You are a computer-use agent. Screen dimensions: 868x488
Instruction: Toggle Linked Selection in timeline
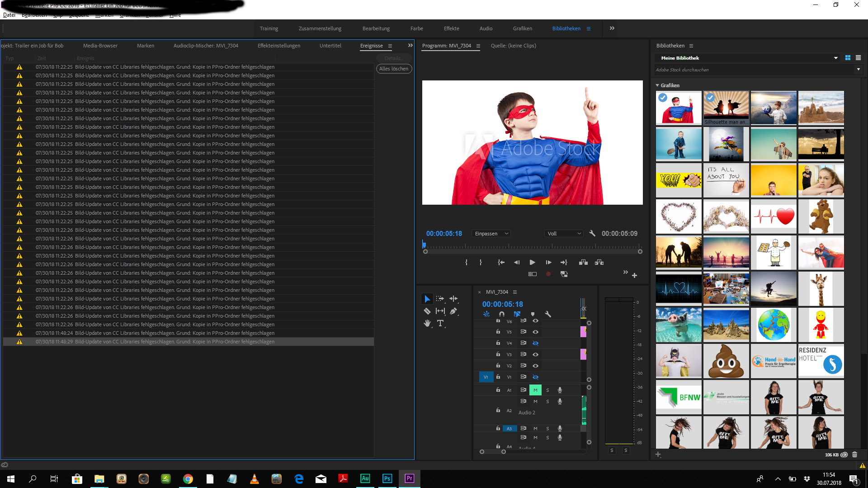tap(517, 314)
